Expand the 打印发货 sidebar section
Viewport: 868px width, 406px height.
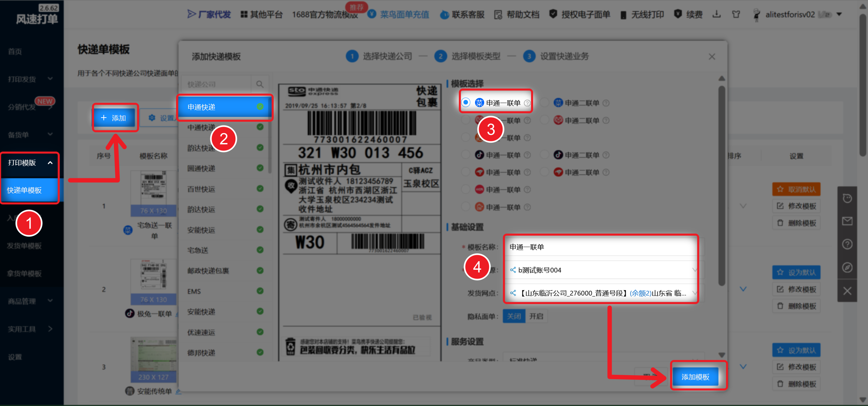coord(50,79)
